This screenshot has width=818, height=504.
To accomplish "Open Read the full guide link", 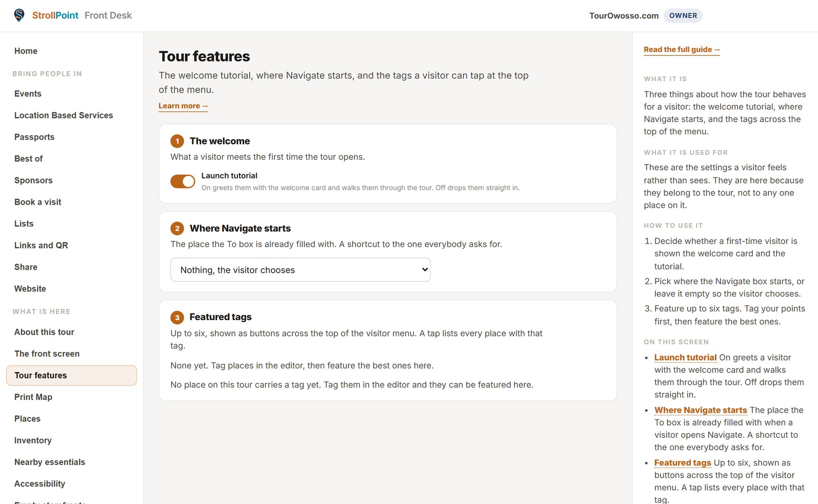I will tap(682, 49).
